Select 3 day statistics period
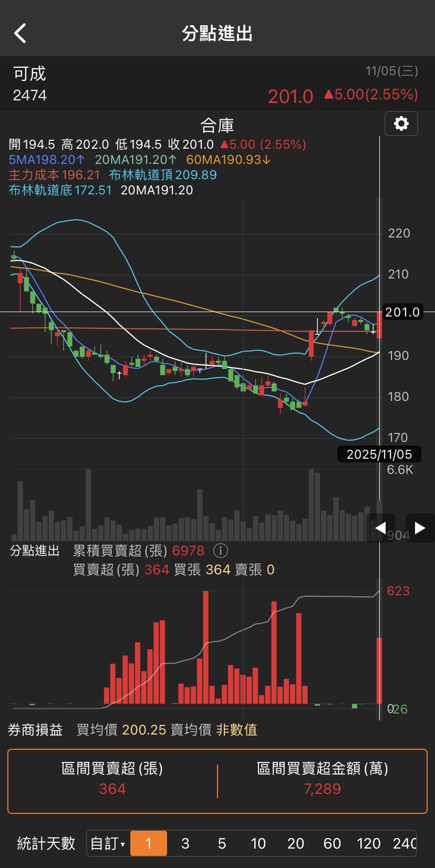 185,843
